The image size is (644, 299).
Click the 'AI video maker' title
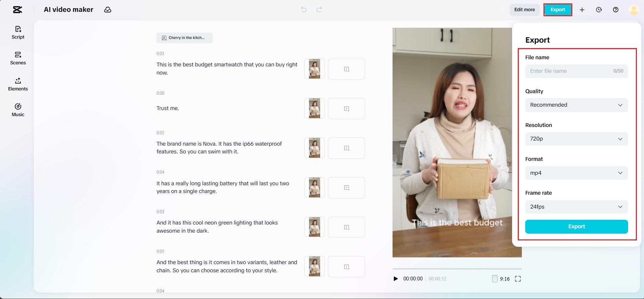click(x=68, y=10)
